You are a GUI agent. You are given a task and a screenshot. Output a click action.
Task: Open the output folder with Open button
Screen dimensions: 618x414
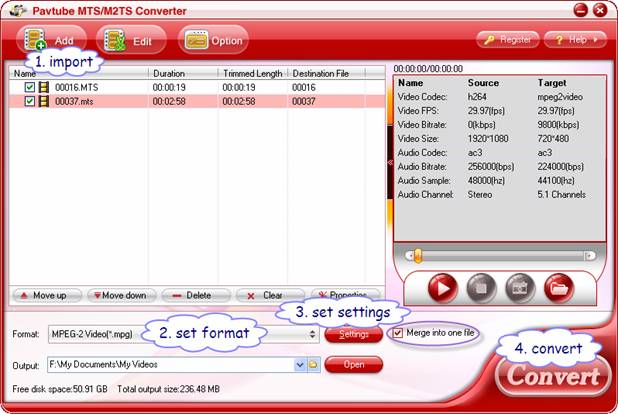(x=354, y=365)
